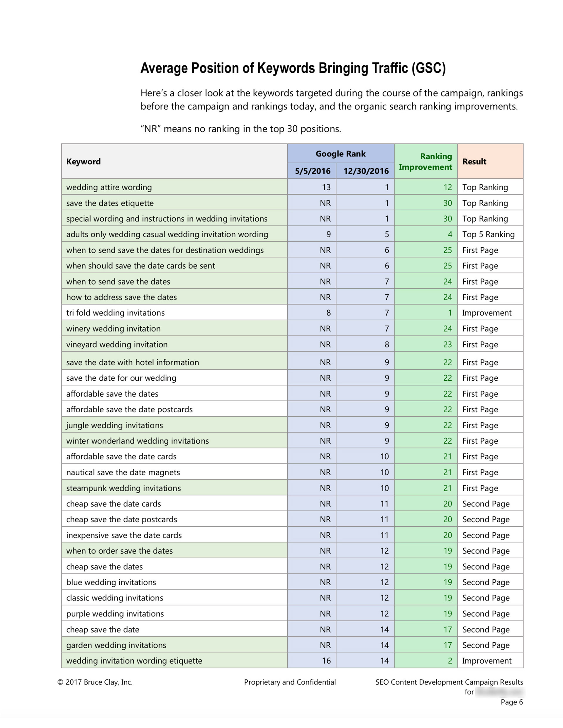Click the 'wedding attire wording' keyword cell
Viewport: 563px width, 728px height.
click(109, 187)
